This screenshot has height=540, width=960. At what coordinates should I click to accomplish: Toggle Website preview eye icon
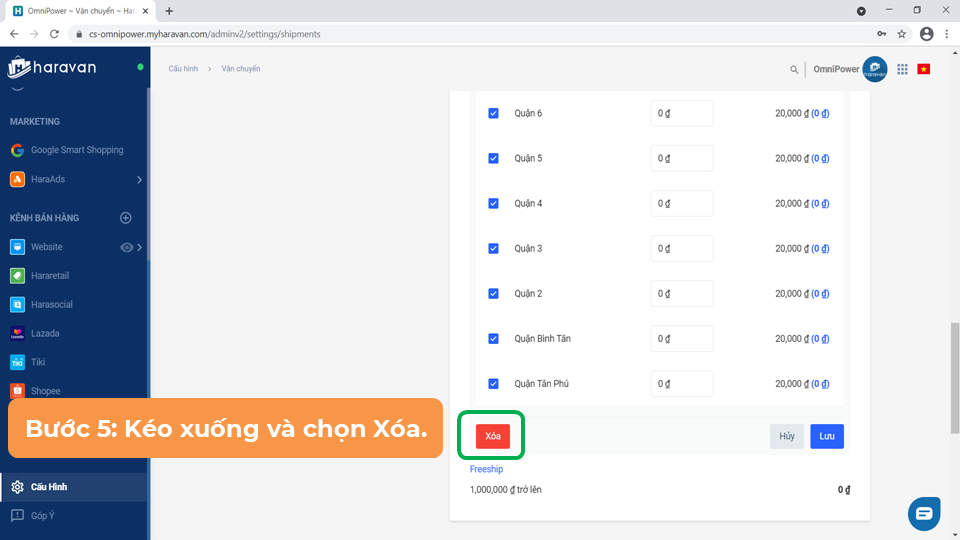126,247
